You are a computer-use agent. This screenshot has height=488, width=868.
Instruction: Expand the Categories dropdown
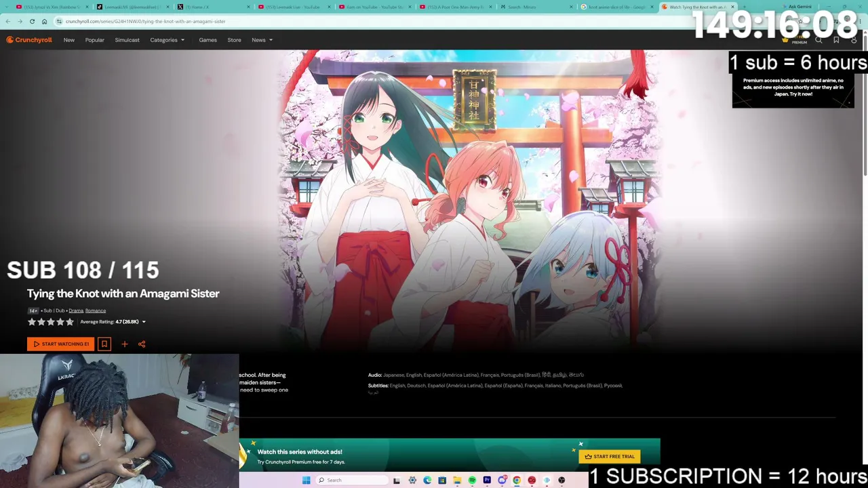click(x=167, y=40)
